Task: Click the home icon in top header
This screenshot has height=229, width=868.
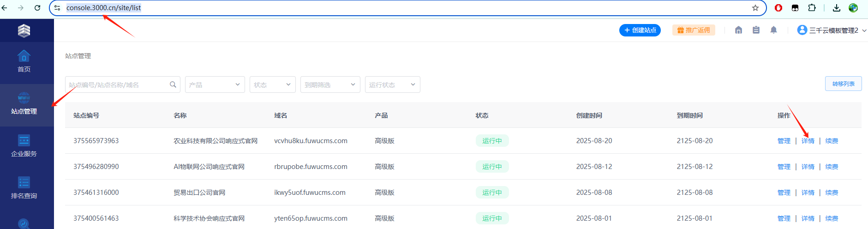Action: coord(738,30)
